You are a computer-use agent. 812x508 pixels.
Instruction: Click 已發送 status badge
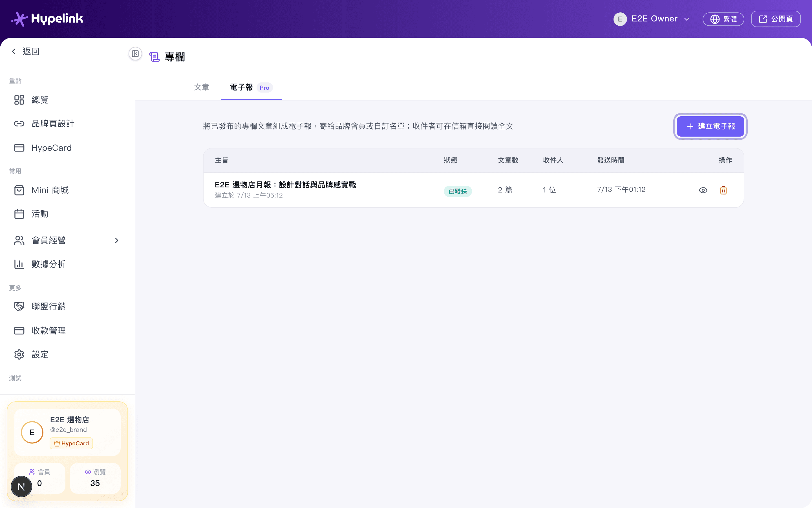tap(458, 191)
